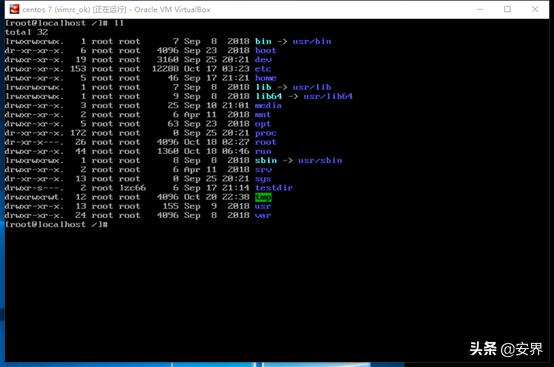Select the green highlighted tmp directory entry
Viewport: 554px width, 367px height.
pyautogui.click(x=263, y=197)
